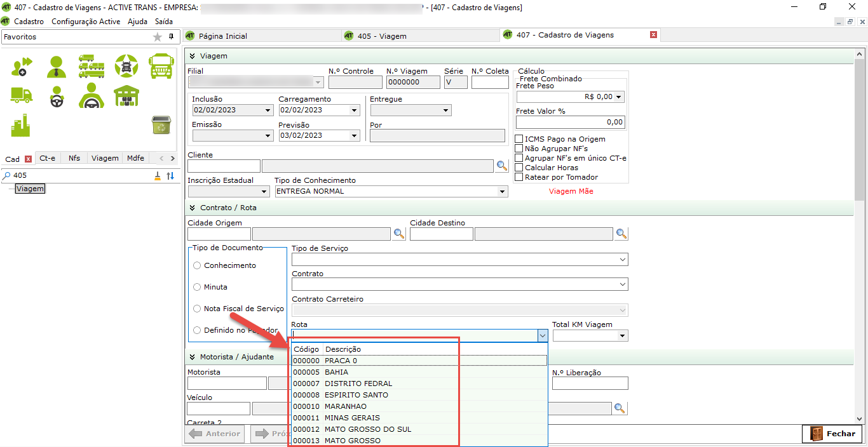Open the factory building favorite icon
Screen dimensions: 868x447
[20, 125]
